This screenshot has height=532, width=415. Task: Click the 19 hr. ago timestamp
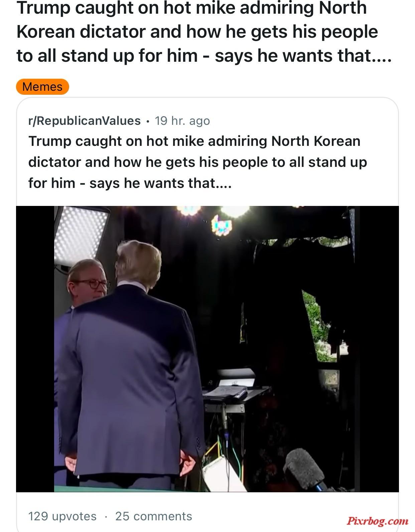pos(182,120)
